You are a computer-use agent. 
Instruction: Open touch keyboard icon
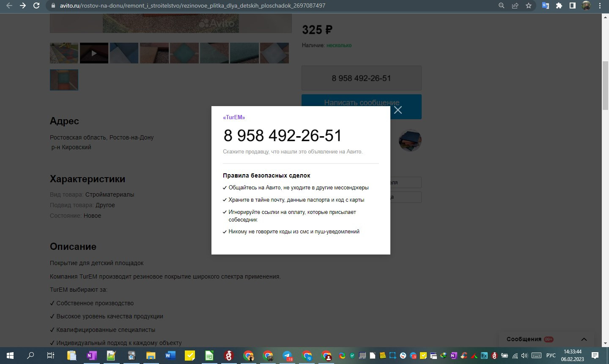coord(537,356)
